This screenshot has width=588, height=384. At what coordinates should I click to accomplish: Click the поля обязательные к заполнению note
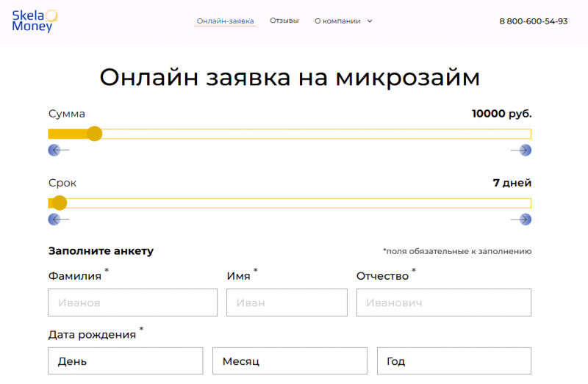click(457, 251)
